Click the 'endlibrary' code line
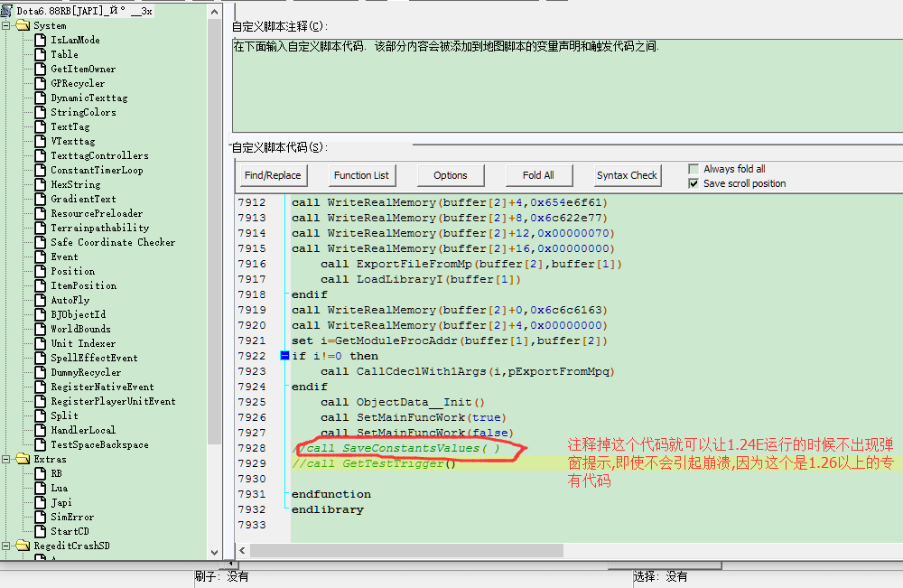This screenshot has width=903, height=588. (x=328, y=509)
